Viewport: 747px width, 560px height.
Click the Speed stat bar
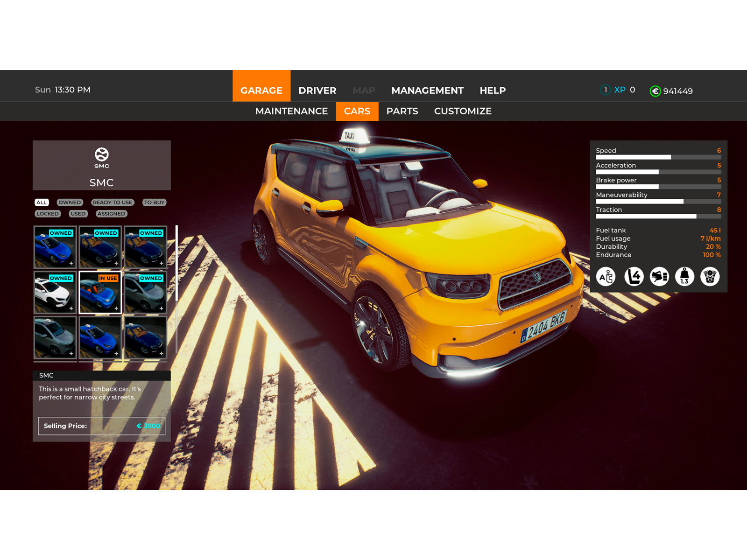(x=658, y=157)
